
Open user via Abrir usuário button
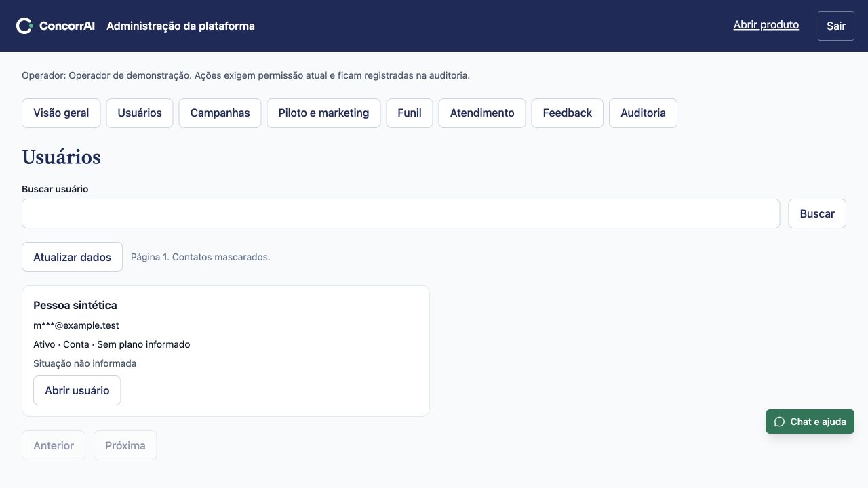tap(77, 390)
